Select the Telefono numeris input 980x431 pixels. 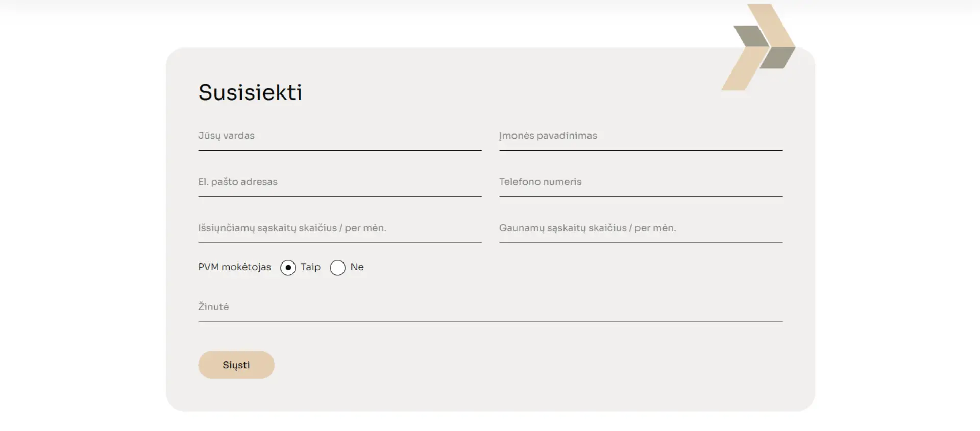641,182
